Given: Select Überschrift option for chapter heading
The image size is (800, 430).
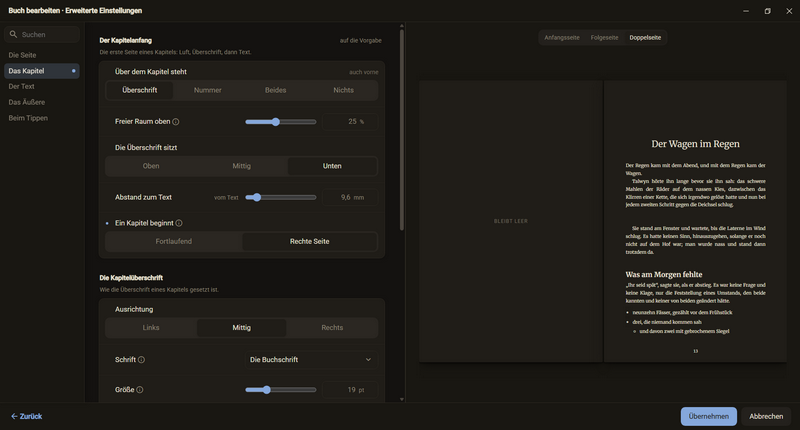Looking at the screenshot, I should 140,90.
